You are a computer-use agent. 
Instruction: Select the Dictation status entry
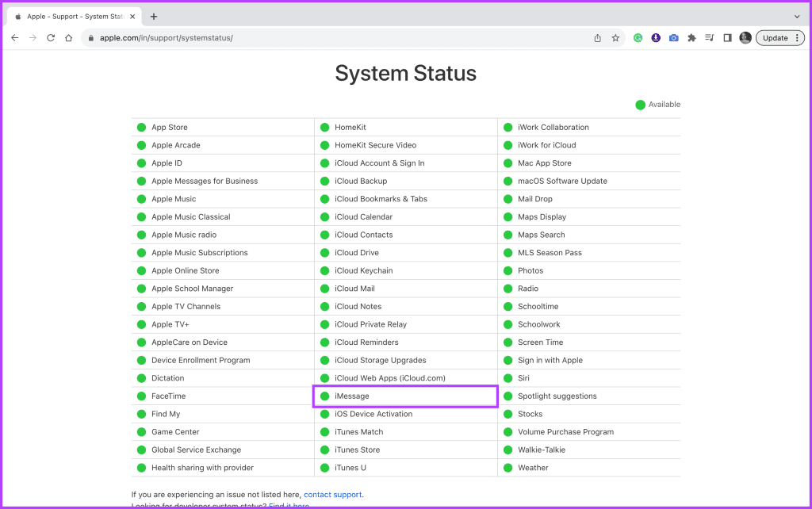168,378
